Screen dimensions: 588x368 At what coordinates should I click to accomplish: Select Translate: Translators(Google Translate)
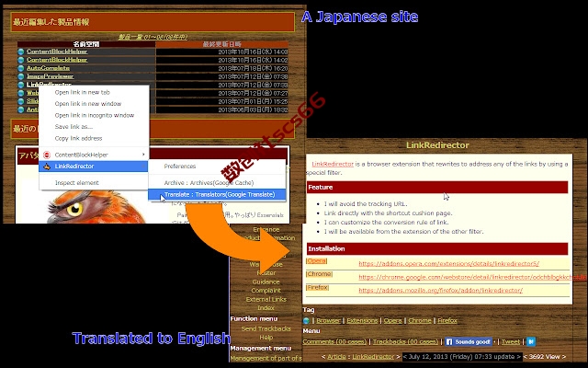217,194
